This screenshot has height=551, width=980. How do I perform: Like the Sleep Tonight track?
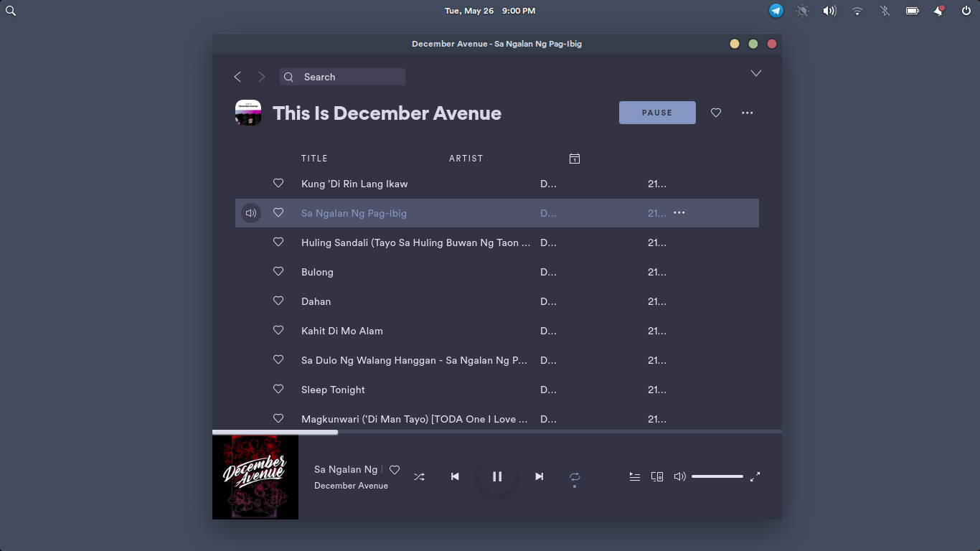(278, 390)
